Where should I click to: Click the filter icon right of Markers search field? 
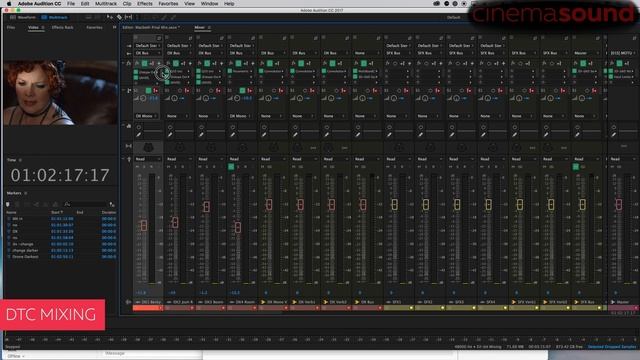[112, 204]
